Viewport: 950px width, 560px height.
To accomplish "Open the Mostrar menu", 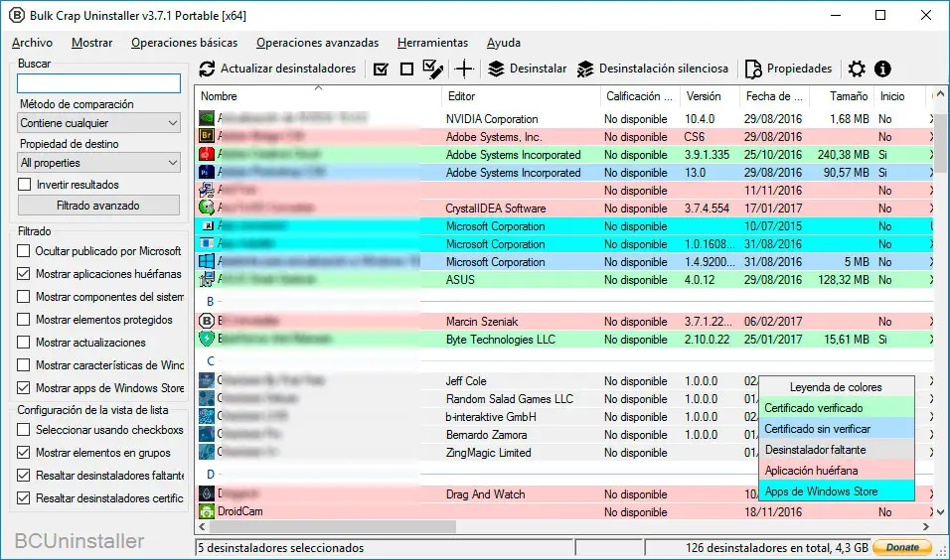I will click(x=91, y=43).
